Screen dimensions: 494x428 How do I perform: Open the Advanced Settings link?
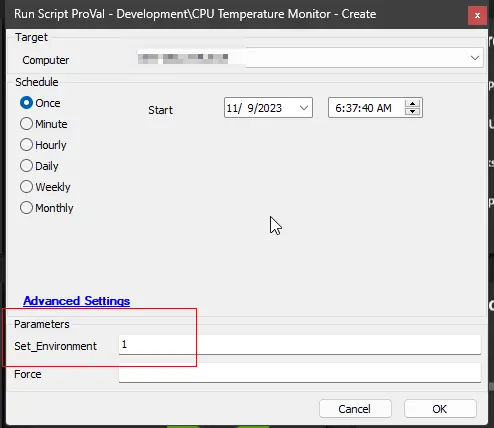[77, 301]
